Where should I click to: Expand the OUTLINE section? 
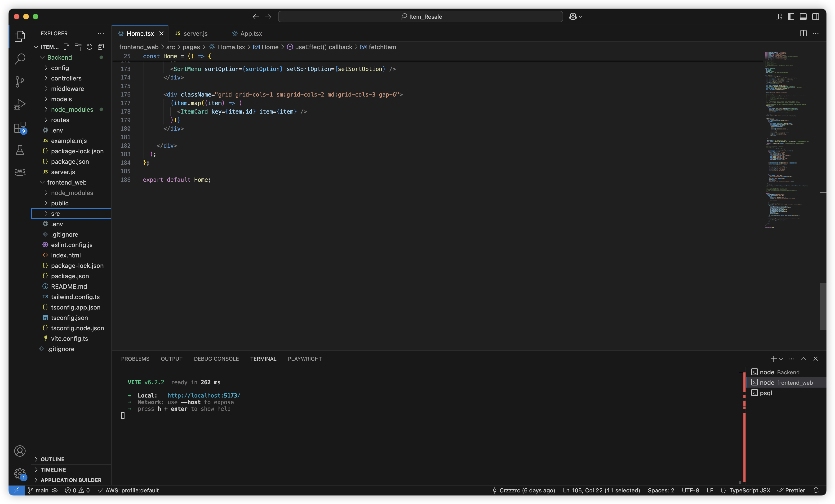(71, 459)
